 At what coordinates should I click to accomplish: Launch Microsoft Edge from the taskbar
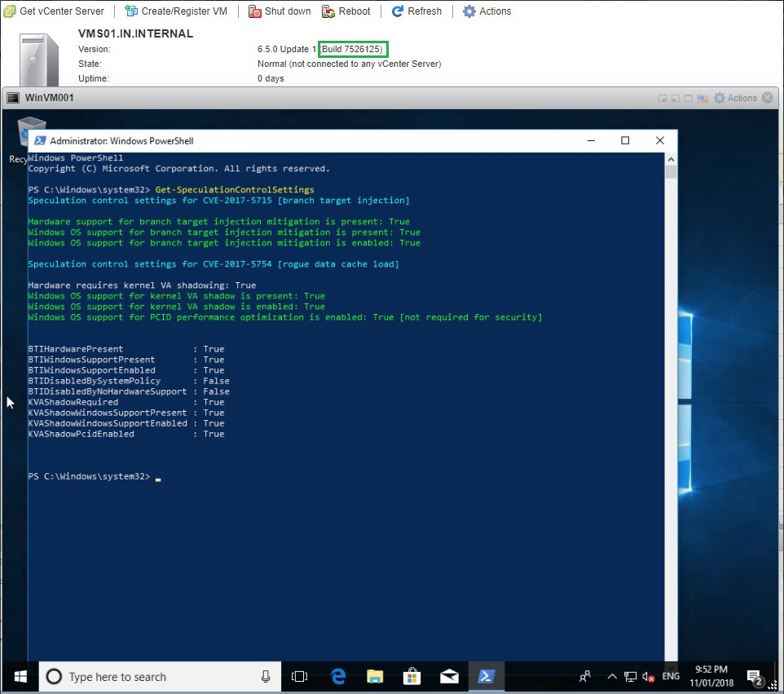(x=338, y=677)
